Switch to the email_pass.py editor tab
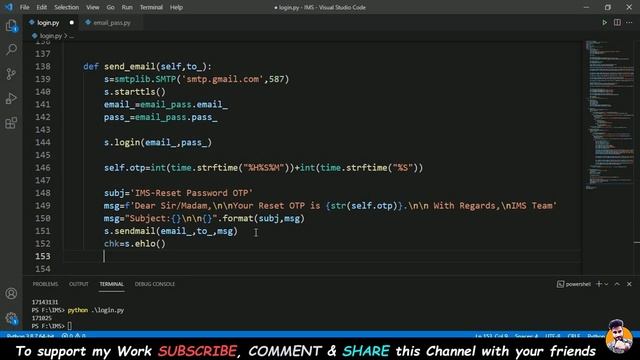640x360 pixels. pyautogui.click(x=111, y=23)
